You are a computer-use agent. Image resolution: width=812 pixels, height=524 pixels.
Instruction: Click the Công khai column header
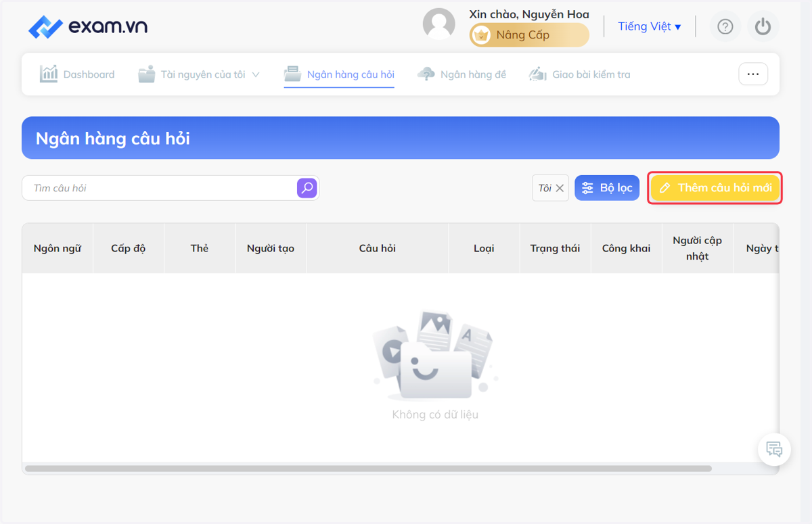coord(626,248)
